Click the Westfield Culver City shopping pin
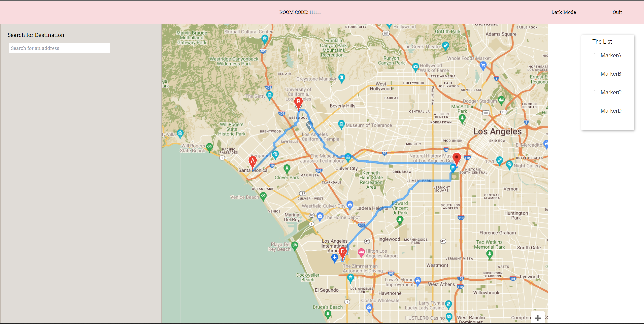Viewport: 644px width, 324px height. click(350, 205)
